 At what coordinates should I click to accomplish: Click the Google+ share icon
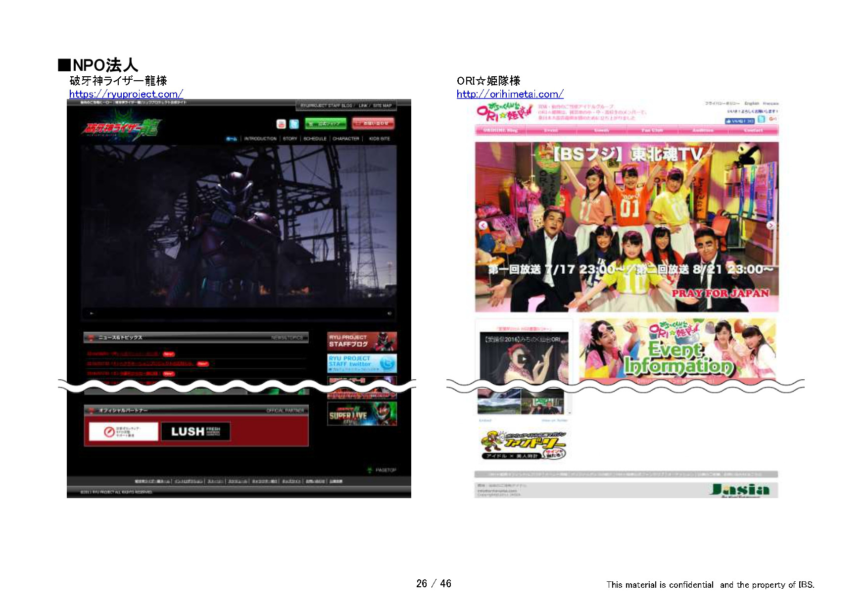click(x=772, y=119)
